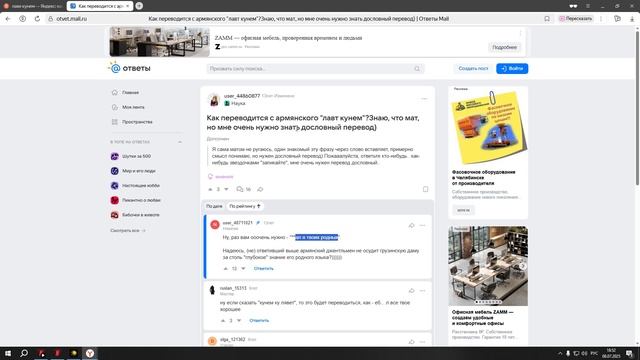Open the question's three-dot menu
Viewport: 640px width, 360px height.
[424, 99]
